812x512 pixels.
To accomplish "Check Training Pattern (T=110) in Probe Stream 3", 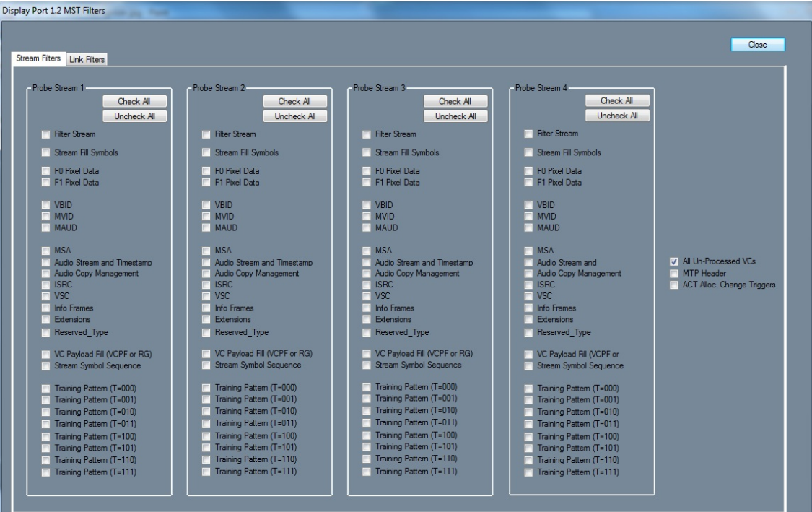I will click(367, 459).
